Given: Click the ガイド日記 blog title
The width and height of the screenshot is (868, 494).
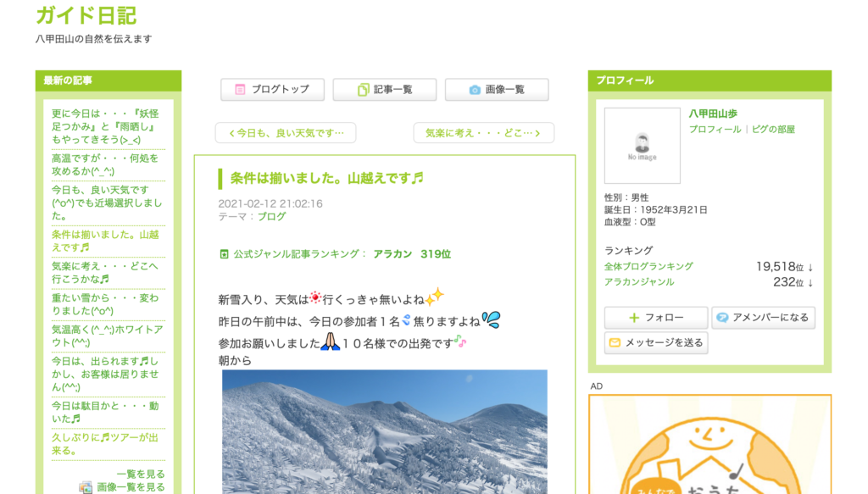Looking at the screenshot, I should (x=86, y=15).
